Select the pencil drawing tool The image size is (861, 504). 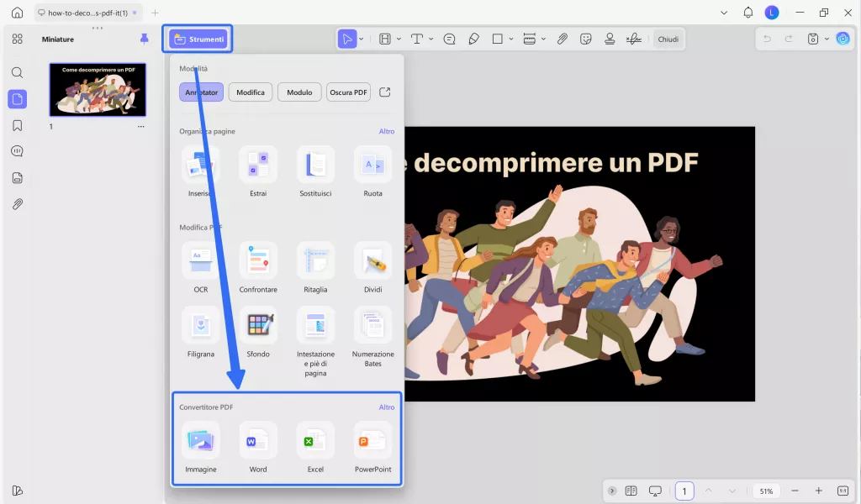474,39
